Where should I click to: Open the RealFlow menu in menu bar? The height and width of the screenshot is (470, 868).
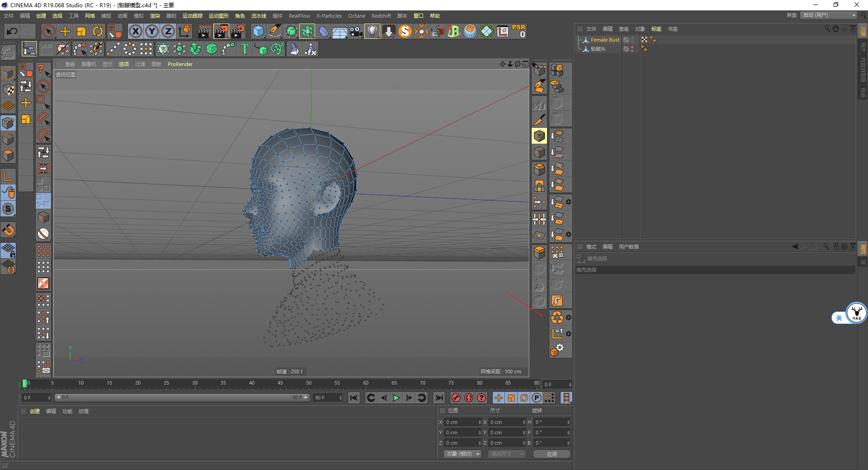299,16
